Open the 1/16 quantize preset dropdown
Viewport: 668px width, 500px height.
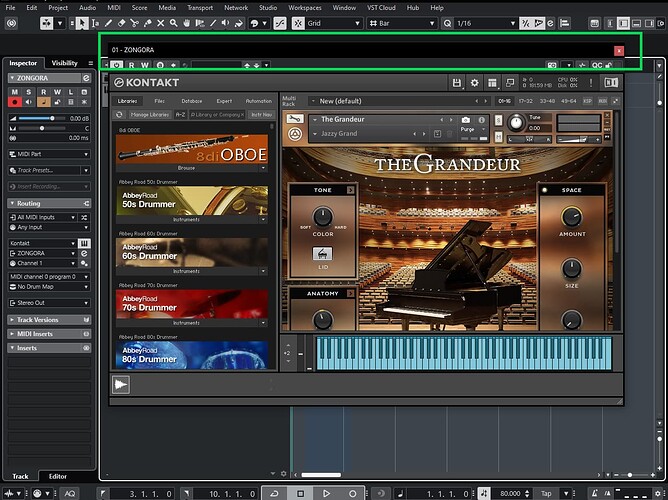click(x=486, y=23)
